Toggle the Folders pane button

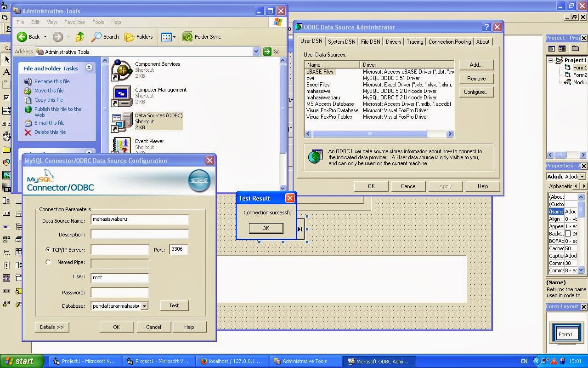point(139,37)
